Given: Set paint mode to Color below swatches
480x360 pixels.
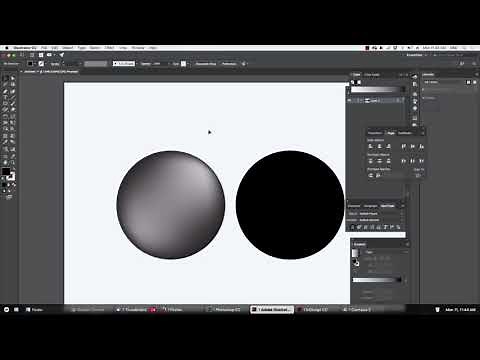Looking at the screenshot, I should pyautogui.click(x=4, y=184).
